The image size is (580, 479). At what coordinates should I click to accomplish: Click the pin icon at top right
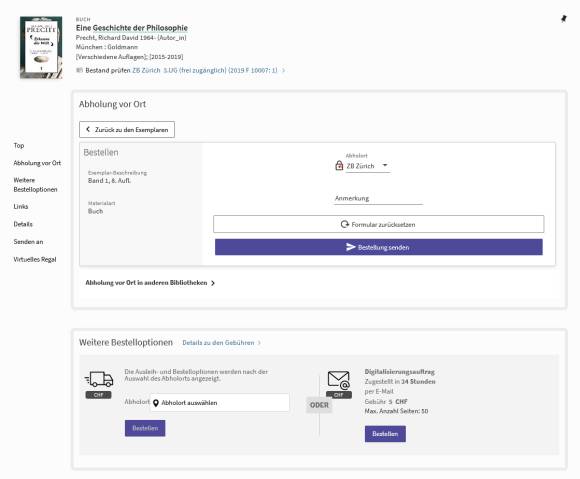coord(563,18)
